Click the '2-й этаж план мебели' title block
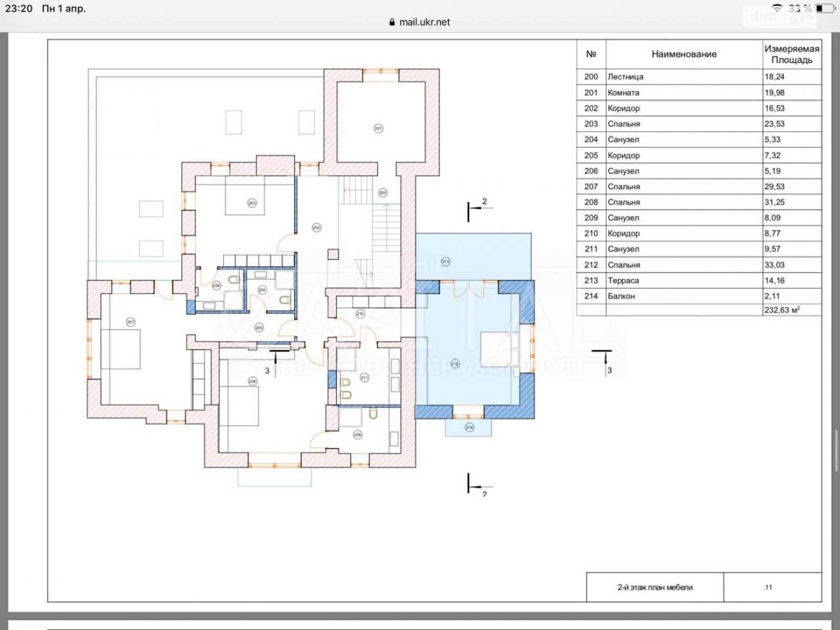Viewport: 840px width, 630px height. 655,587
